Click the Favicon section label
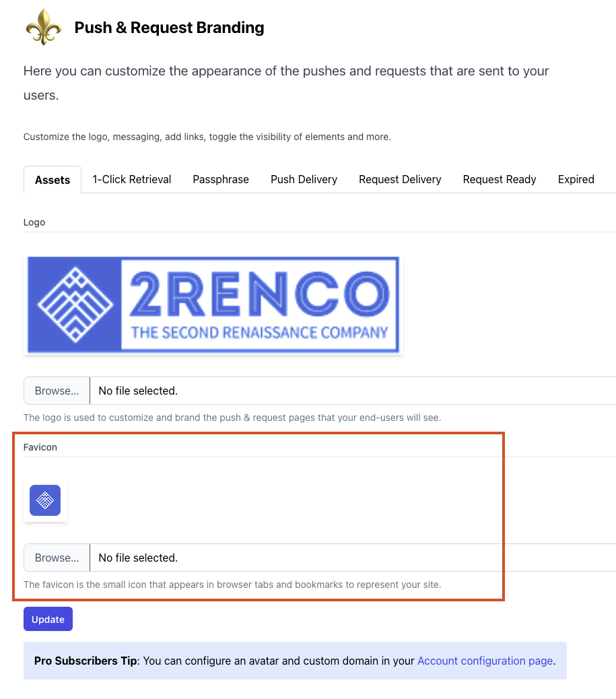Image resolution: width=616 pixels, height=699 pixels. (x=40, y=447)
